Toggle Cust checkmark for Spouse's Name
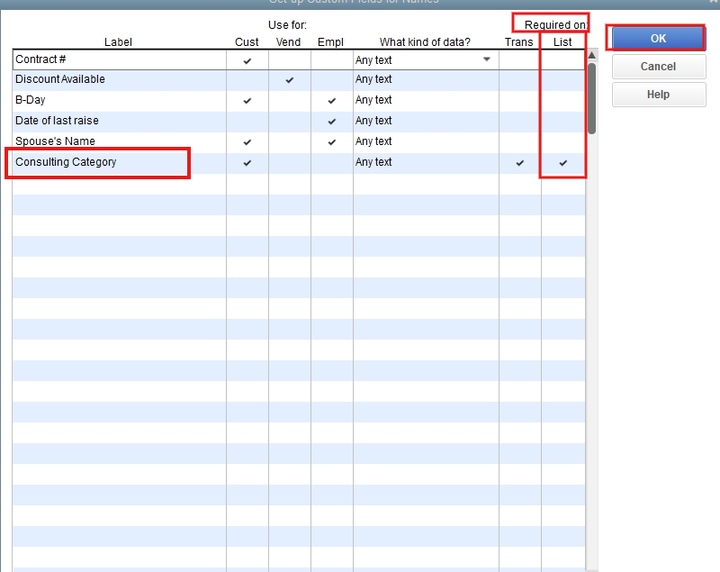This screenshot has height=572, width=720. [x=247, y=142]
